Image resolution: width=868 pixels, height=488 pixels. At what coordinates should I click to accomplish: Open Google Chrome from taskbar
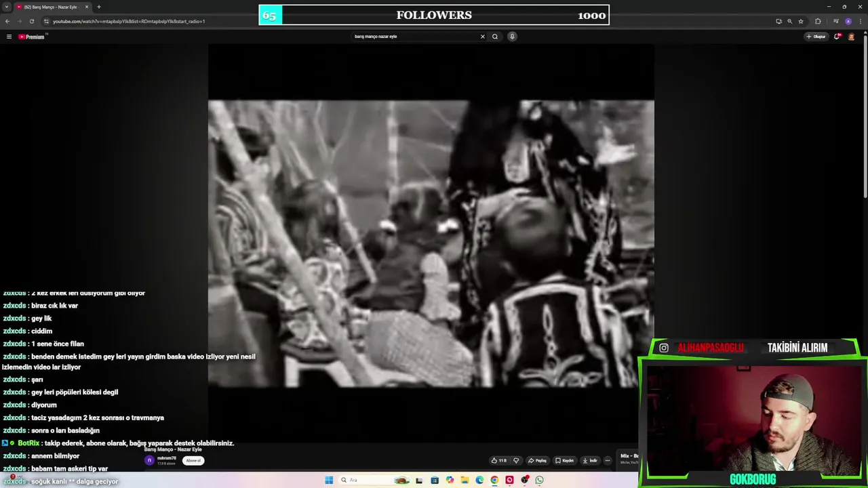[494, 480]
